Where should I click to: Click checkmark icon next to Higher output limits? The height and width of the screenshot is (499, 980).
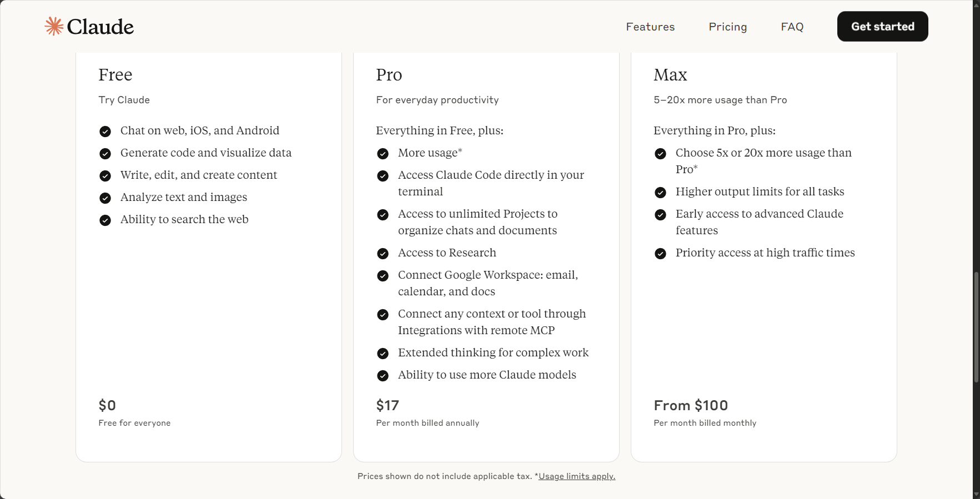[x=660, y=193]
